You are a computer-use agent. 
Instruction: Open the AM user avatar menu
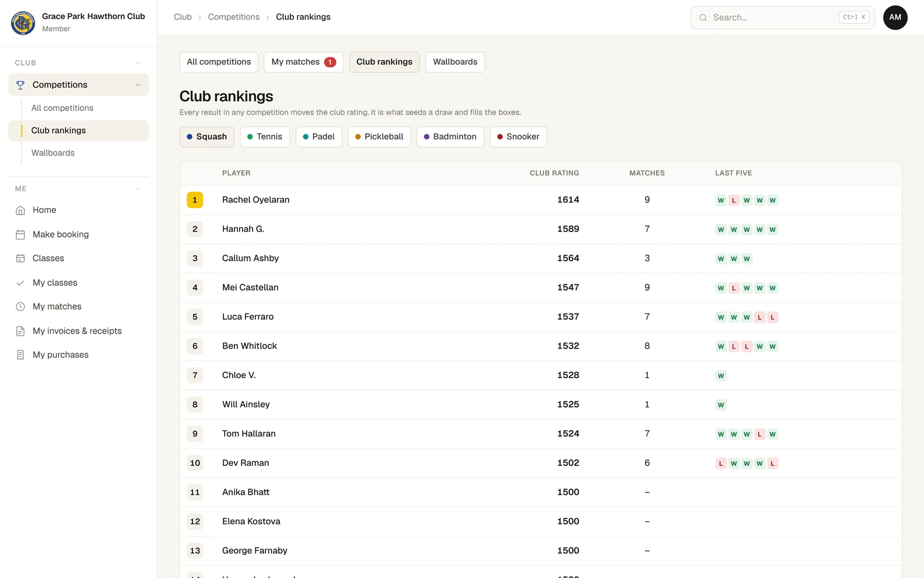[x=895, y=17]
